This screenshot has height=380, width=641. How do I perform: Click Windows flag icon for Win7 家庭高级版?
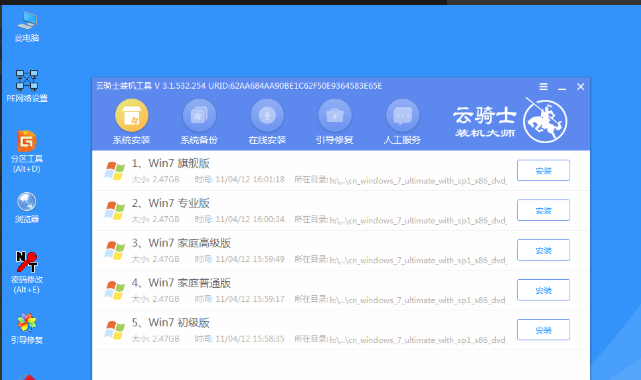114,250
